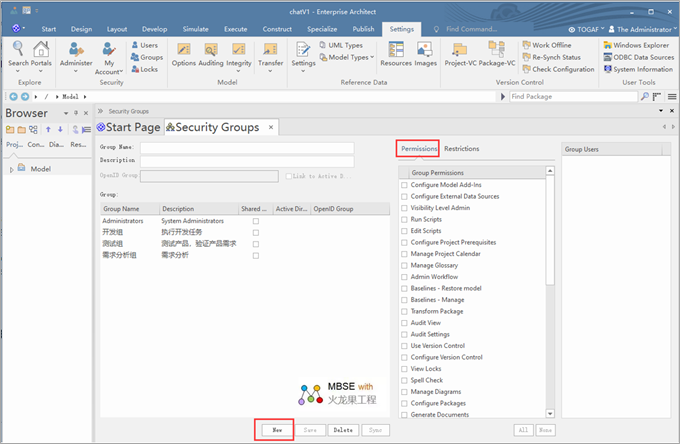Expand the application logo menu
The height and width of the screenshot is (444, 680).
point(17,29)
